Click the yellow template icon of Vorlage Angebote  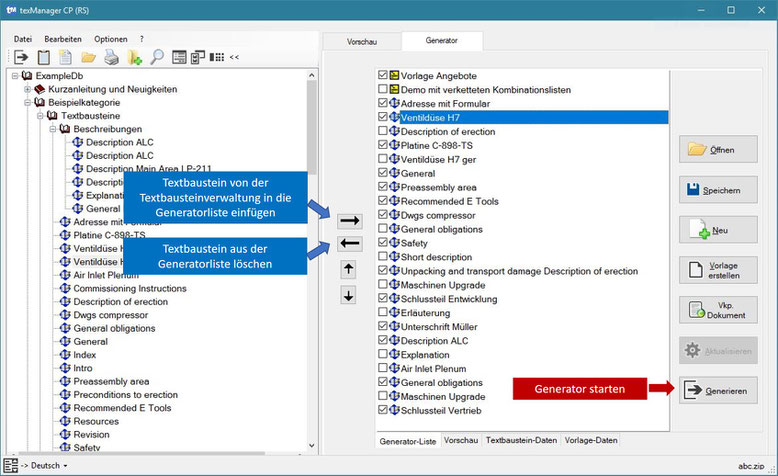(394, 75)
